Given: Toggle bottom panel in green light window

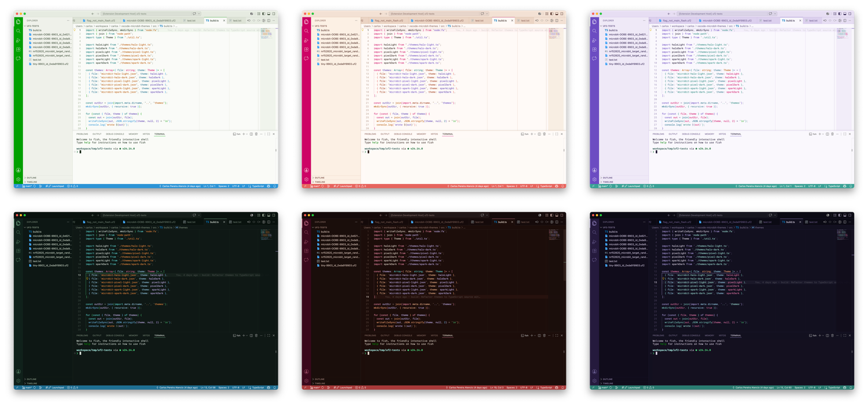Looking at the screenshot, I should tap(269, 14).
